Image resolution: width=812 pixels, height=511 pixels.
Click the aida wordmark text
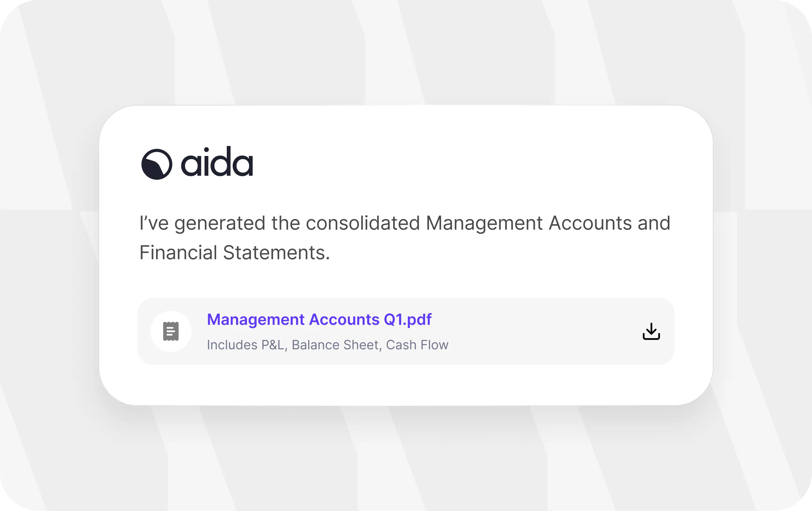pyautogui.click(x=217, y=162)
